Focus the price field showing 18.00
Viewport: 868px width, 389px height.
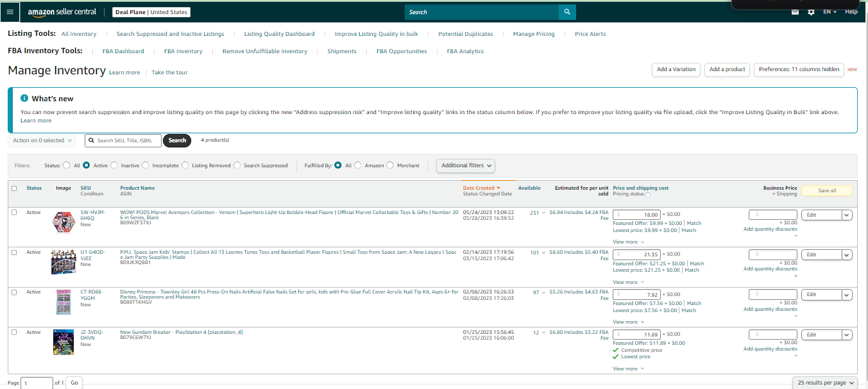pos(636,215)
